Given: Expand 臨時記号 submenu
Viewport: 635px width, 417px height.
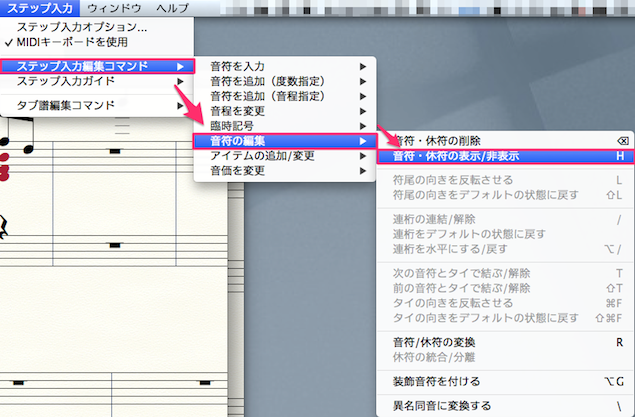Looking at the screenshot, I should 285,126.
